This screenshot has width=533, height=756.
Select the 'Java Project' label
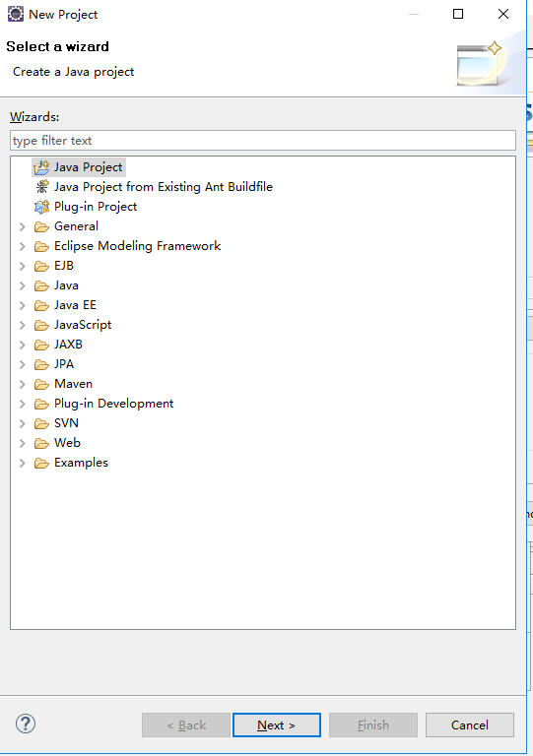[x=89, y=167]
